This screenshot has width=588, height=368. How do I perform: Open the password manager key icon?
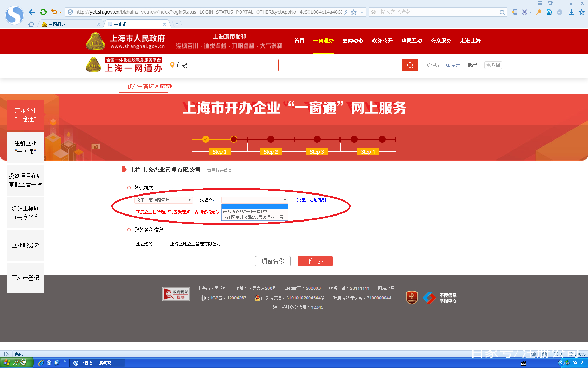tap(539, 12)
